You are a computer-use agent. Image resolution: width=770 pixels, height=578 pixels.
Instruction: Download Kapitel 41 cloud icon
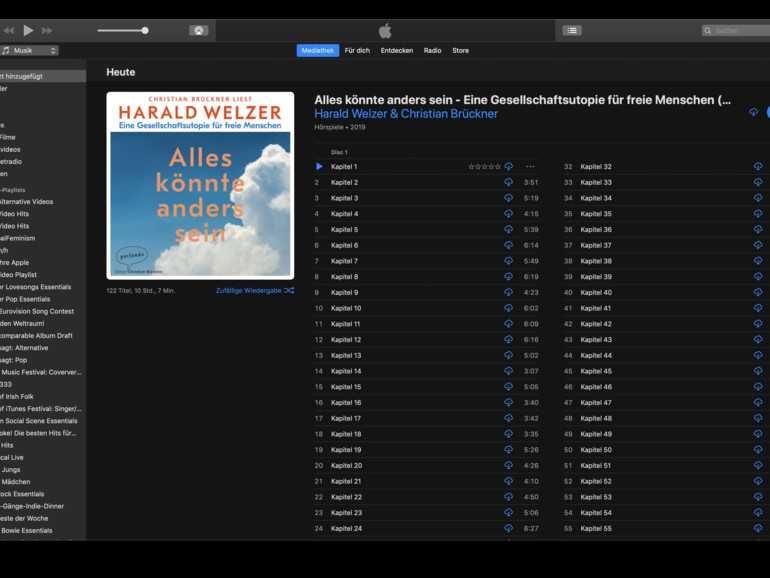pyautogui.click(x=758, y=308)
